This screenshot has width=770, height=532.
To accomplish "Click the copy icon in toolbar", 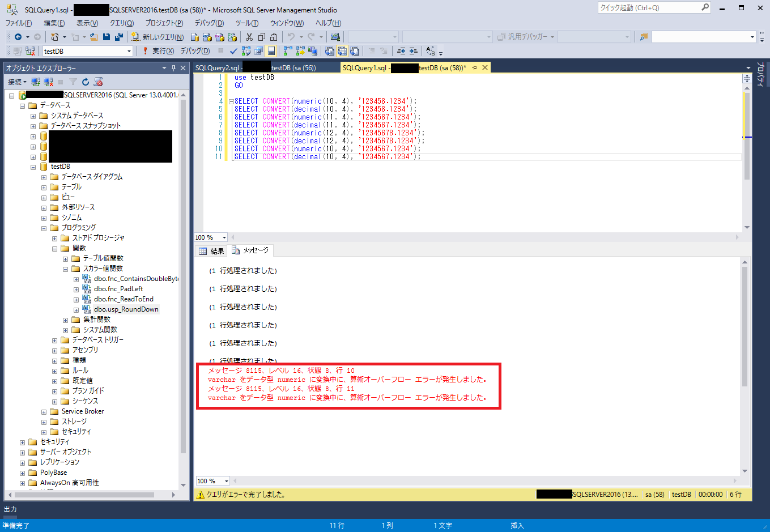I will 261,37.
